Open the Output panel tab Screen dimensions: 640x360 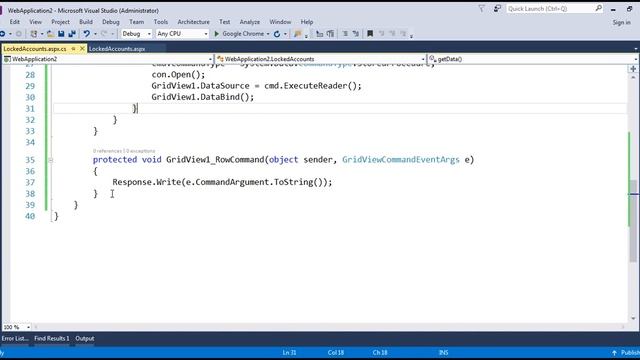[85, 338]
